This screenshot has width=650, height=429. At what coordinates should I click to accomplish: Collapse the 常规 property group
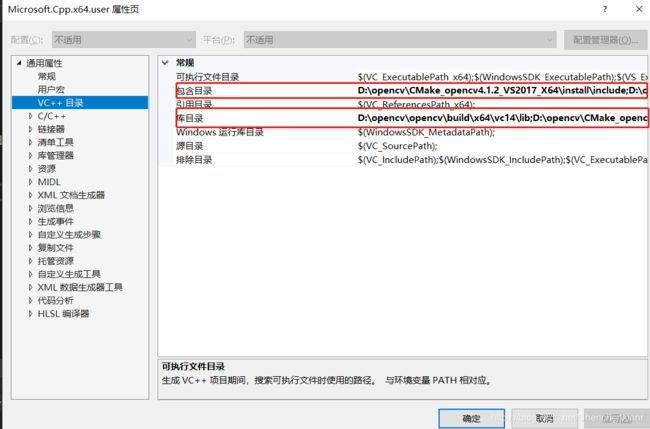pyautogui.click(x=166, y=63)
